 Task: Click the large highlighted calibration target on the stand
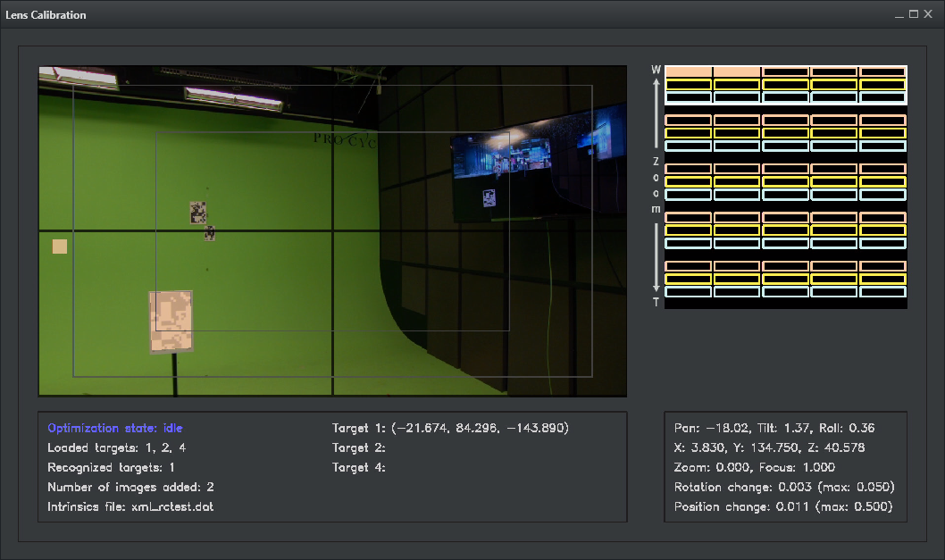point(171,322)
